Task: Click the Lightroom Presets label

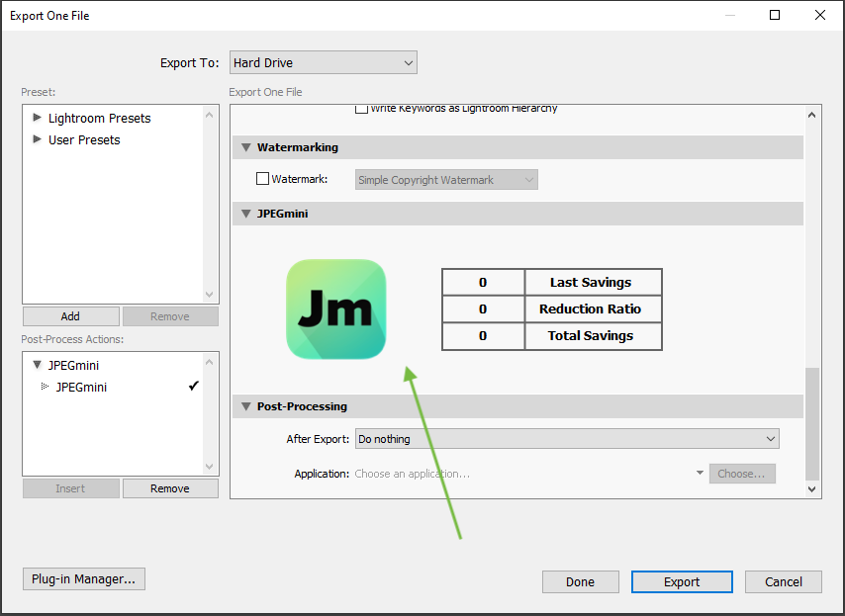Action: [x=100, y=119]
